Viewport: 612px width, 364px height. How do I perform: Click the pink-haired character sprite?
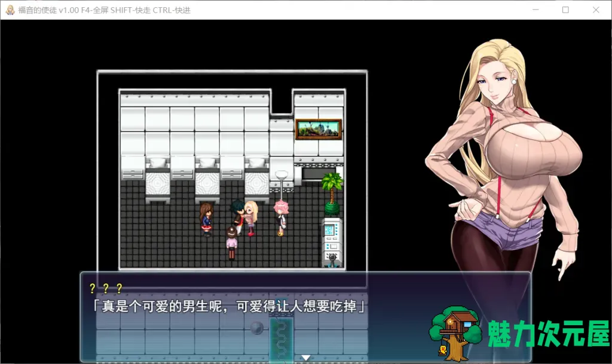coord(281,218)
